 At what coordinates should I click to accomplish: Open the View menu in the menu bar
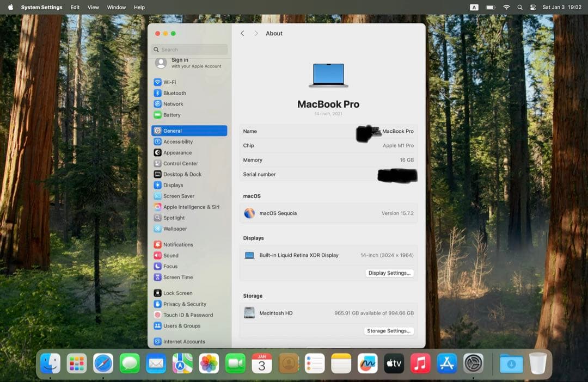click(x=93, y=7)
